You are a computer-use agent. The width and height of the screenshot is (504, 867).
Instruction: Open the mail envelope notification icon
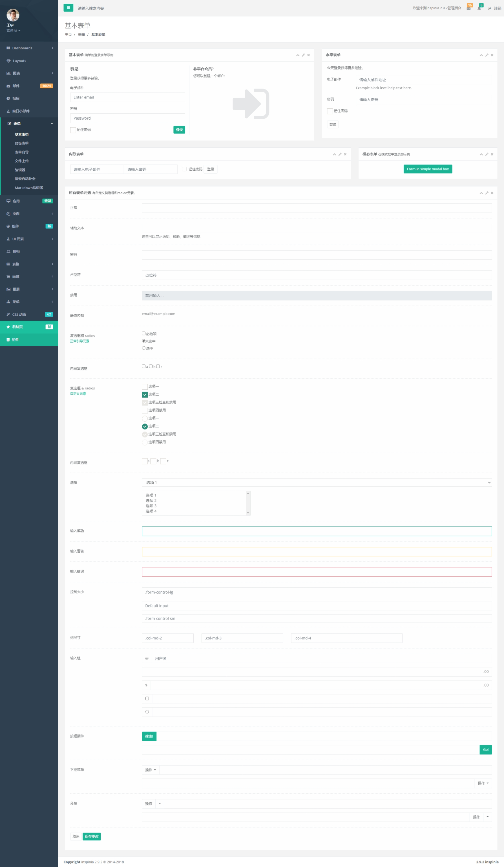point(468,8)
